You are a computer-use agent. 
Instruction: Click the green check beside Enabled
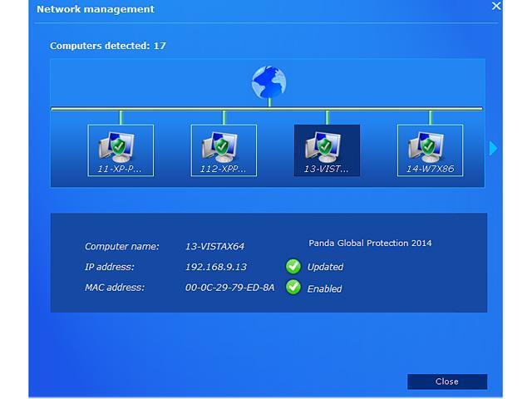[x=293, y=288]
